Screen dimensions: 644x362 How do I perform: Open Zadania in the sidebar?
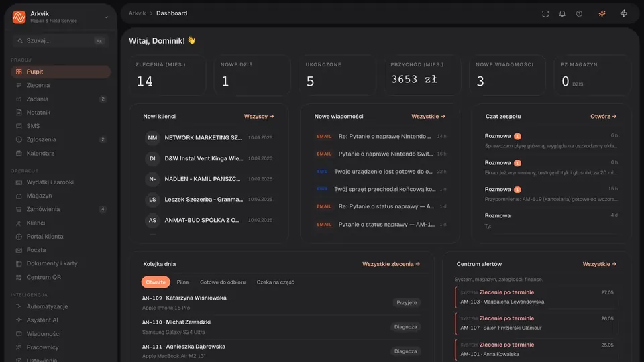coord(60,99)
